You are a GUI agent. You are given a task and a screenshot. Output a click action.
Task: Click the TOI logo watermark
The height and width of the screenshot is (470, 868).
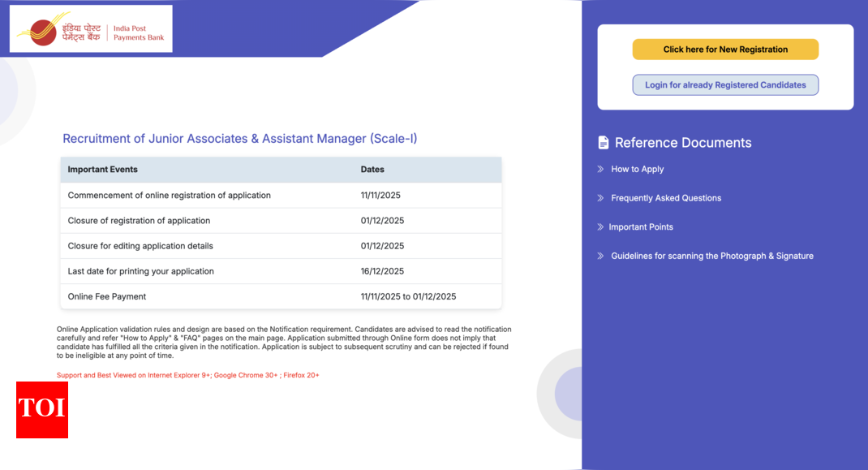pyautogui.click(x=41, y=410)
